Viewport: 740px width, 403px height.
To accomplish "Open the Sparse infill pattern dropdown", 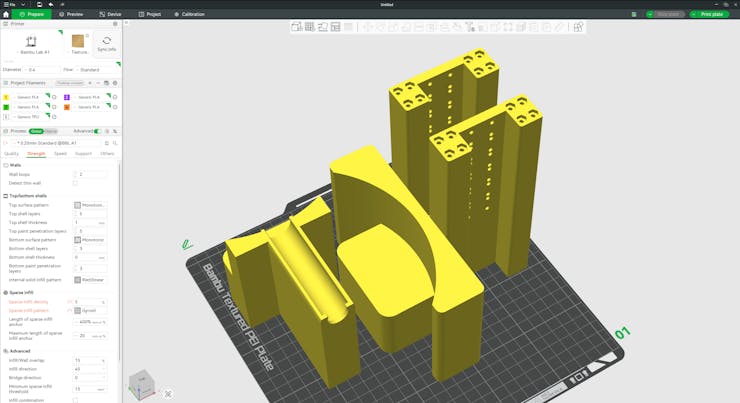I will 90,311.
